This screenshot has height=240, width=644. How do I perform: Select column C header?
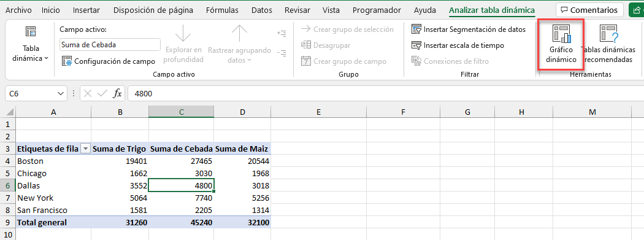[x=181, y=111]
